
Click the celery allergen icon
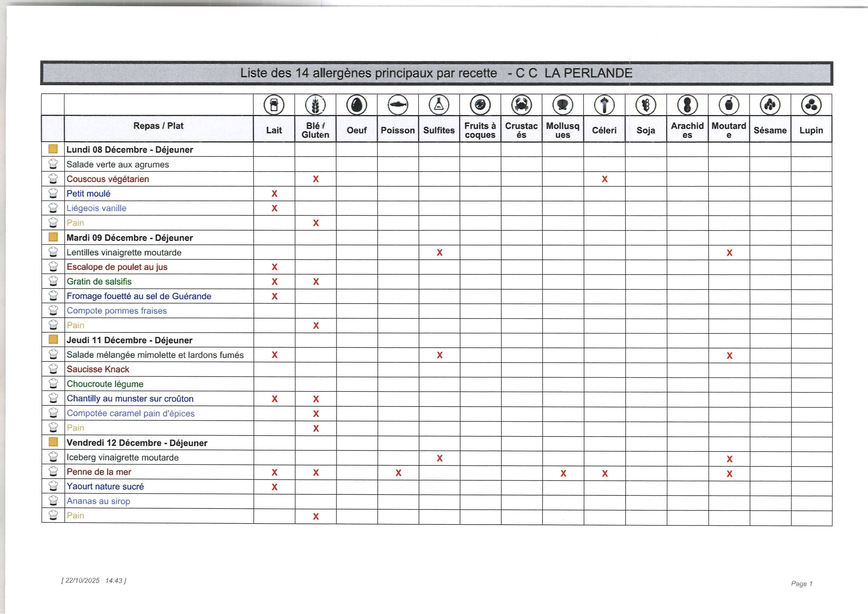pyautogui.click(x=604, y=105)
